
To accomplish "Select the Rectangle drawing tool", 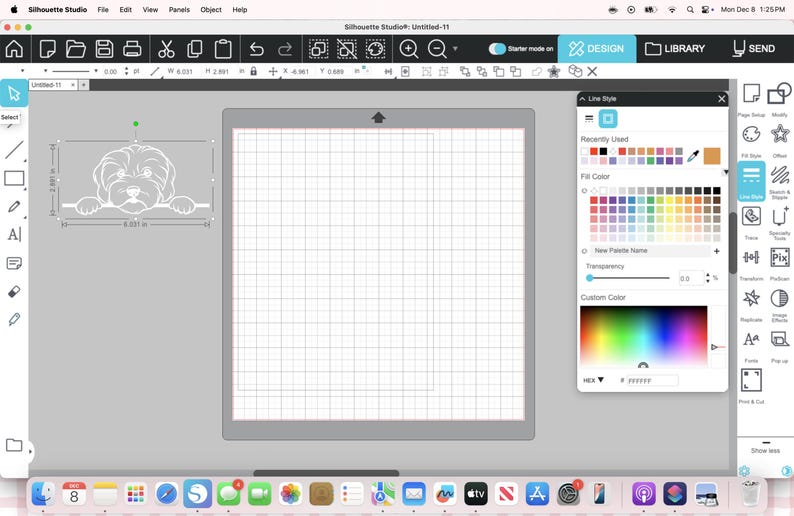I will point(14,178).
